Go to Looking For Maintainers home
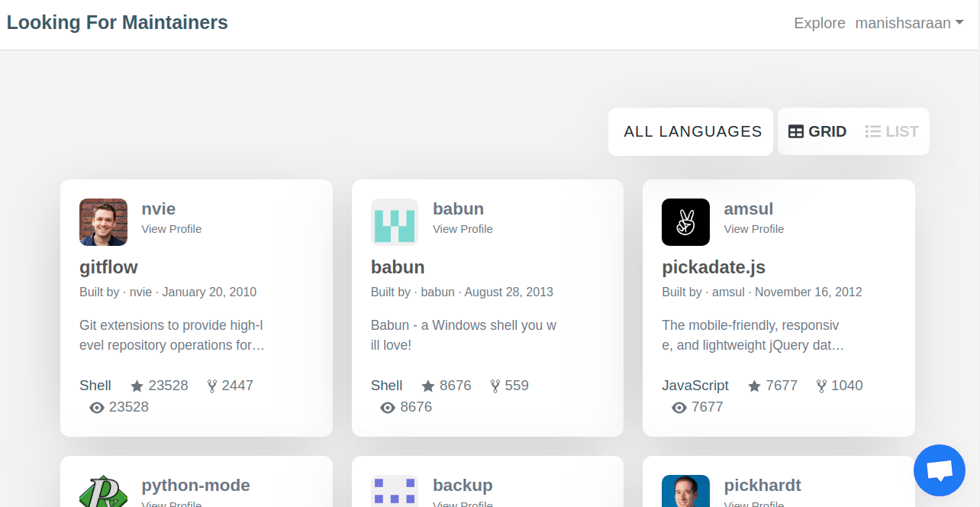Screen dimensions: 980x507 pos(118,22)
